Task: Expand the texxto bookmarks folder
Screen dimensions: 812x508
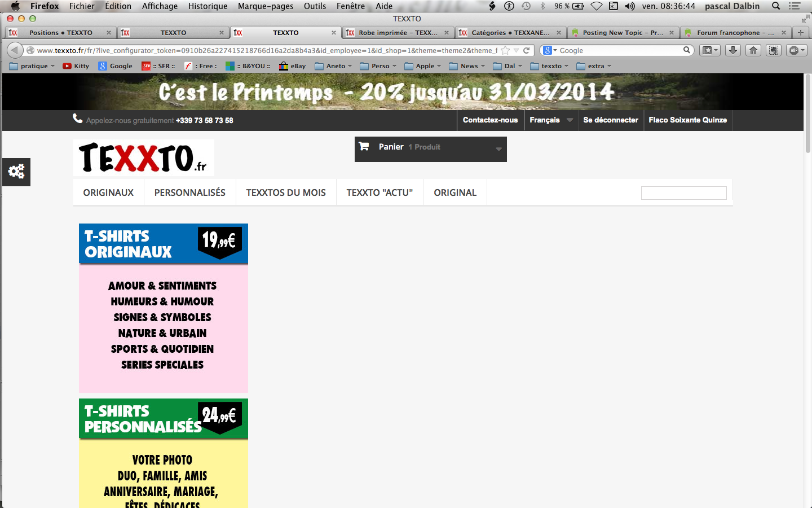Action: (x=549, y=66)
